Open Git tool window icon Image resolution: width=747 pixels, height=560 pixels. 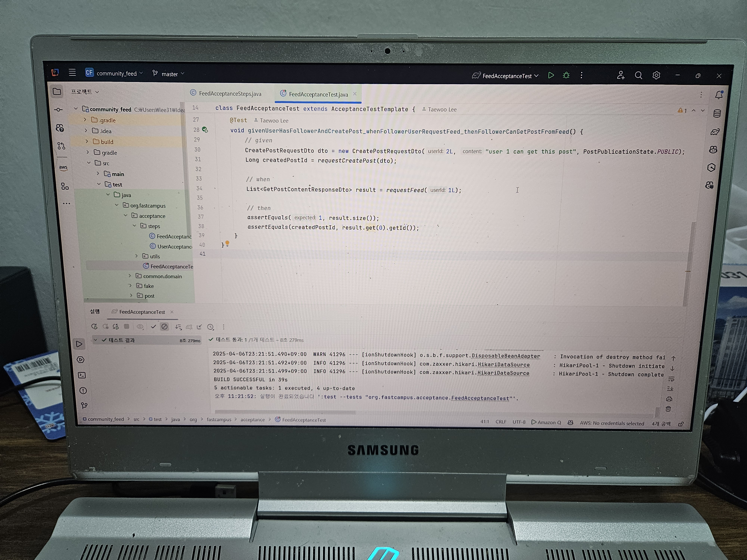[x=84, y=405]
